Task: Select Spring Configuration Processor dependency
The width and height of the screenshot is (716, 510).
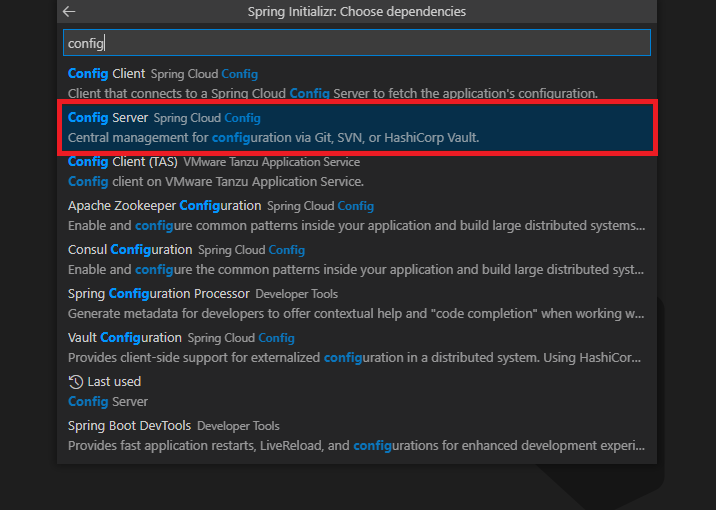Action: pos(357,304)
